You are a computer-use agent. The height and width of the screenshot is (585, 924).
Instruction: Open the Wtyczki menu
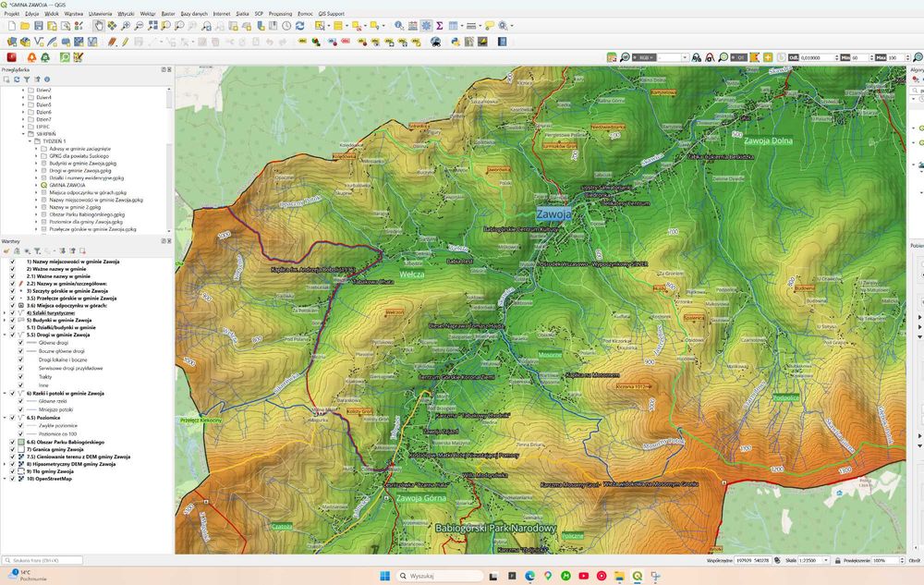(x=126, y=14)
